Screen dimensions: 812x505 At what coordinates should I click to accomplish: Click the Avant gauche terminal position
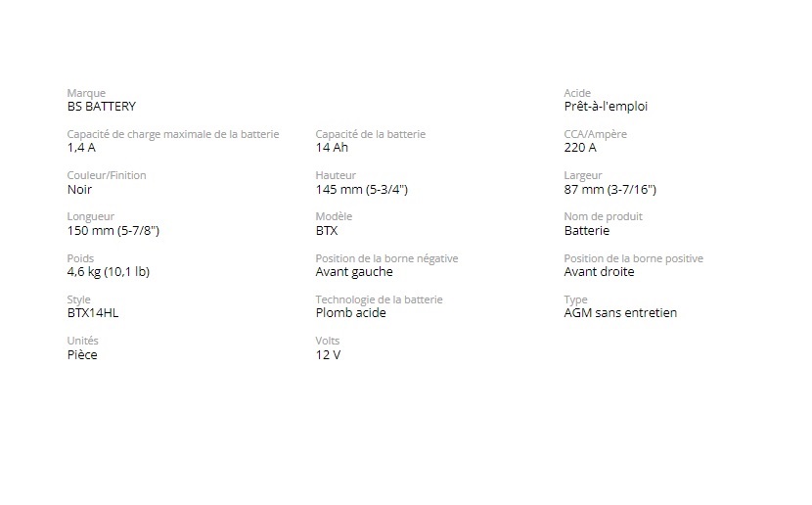coord(354,272)
